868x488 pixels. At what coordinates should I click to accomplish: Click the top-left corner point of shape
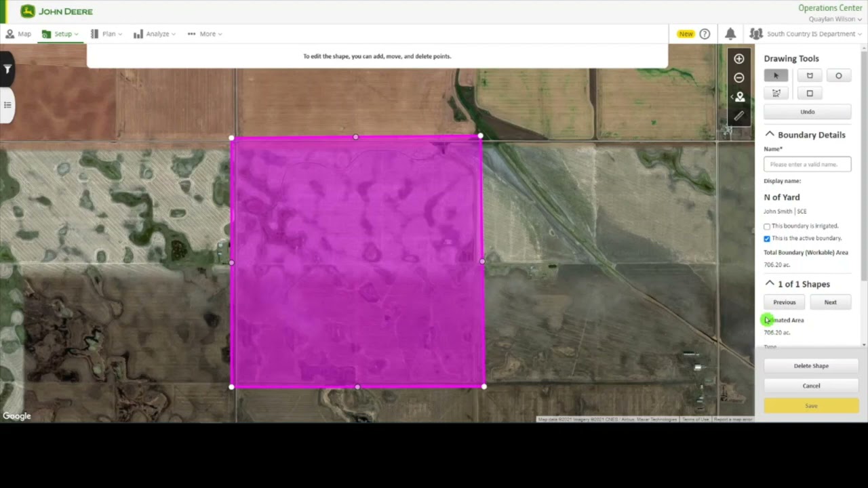pos(232,138)
